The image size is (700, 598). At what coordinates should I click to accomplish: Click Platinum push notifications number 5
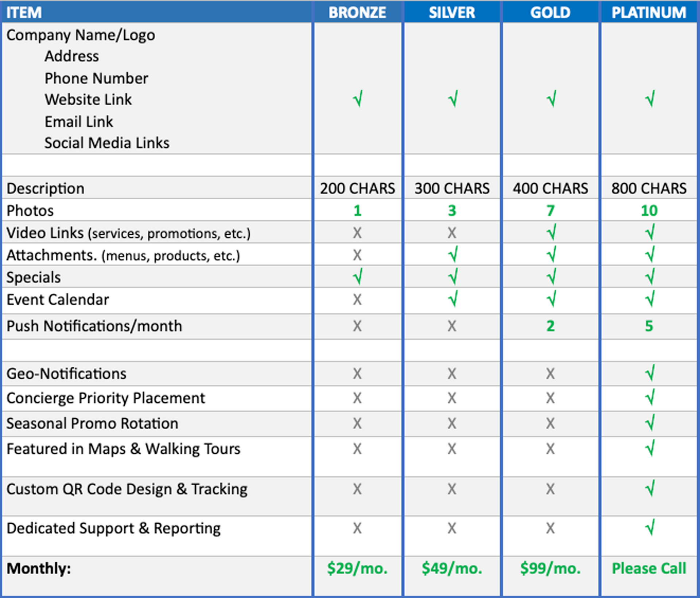point(649,326)
